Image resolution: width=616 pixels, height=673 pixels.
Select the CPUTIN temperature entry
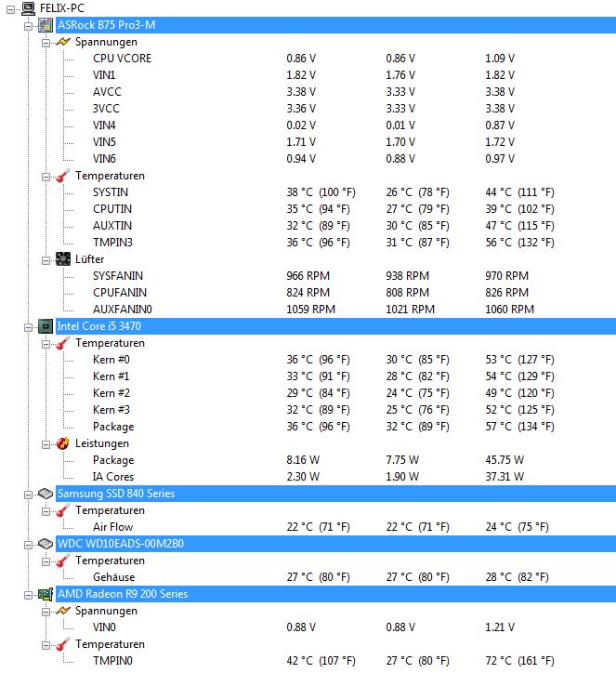pyautogui.click(x=112, y=209)
